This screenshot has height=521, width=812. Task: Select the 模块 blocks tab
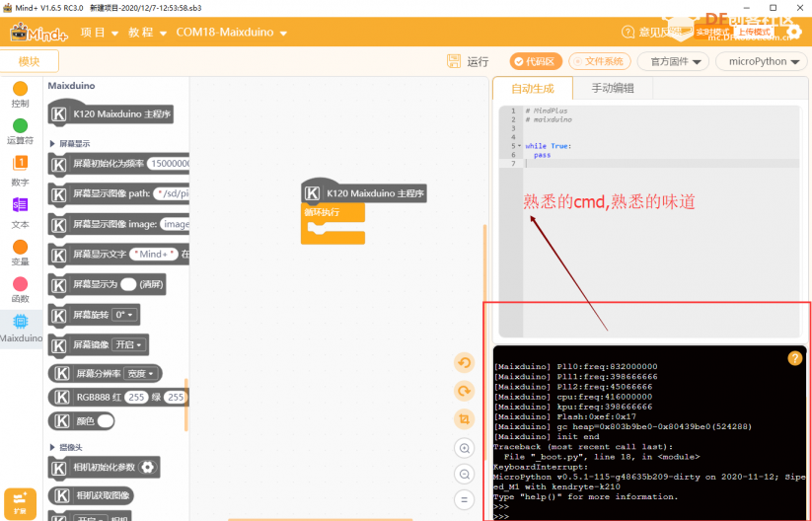pyautogui.click(x=29, y=61)
